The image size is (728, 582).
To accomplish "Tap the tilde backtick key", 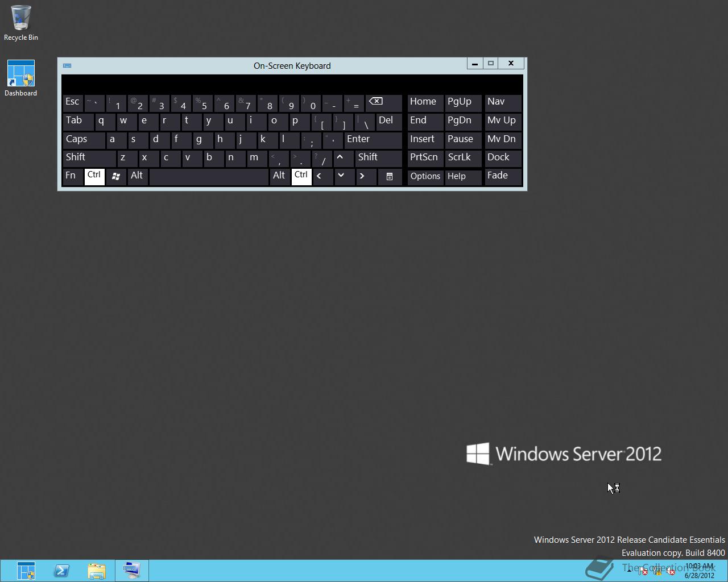I will pos(94,103).
